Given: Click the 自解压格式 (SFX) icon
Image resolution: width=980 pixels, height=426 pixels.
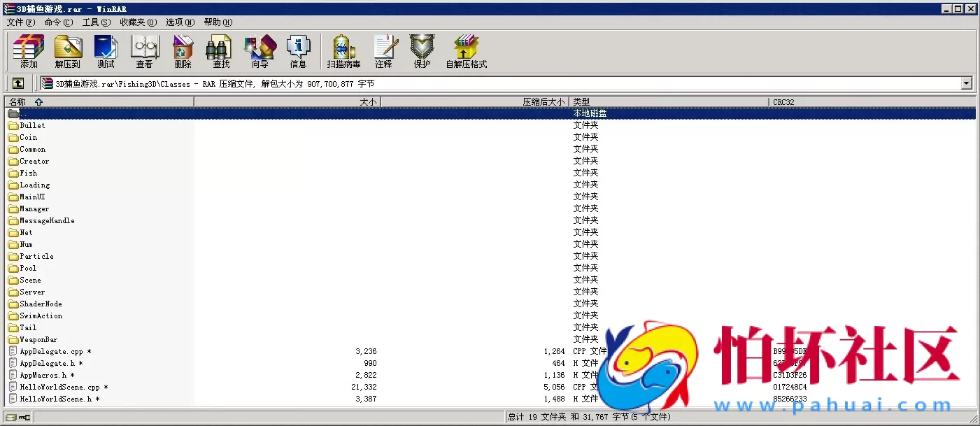Looking at the screenshot, I should 466,49.
